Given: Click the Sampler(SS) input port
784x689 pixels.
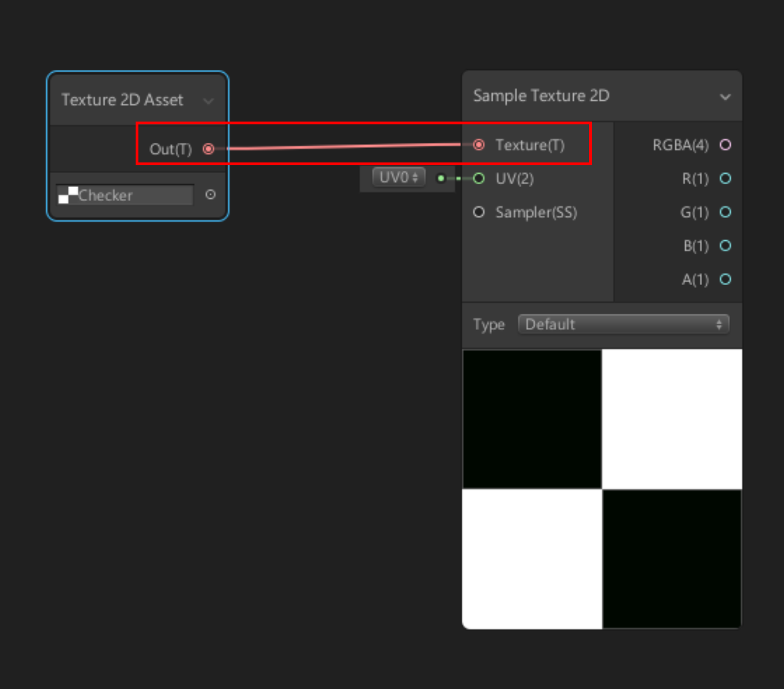Looking at the screenshot, I should coord(479,212).
